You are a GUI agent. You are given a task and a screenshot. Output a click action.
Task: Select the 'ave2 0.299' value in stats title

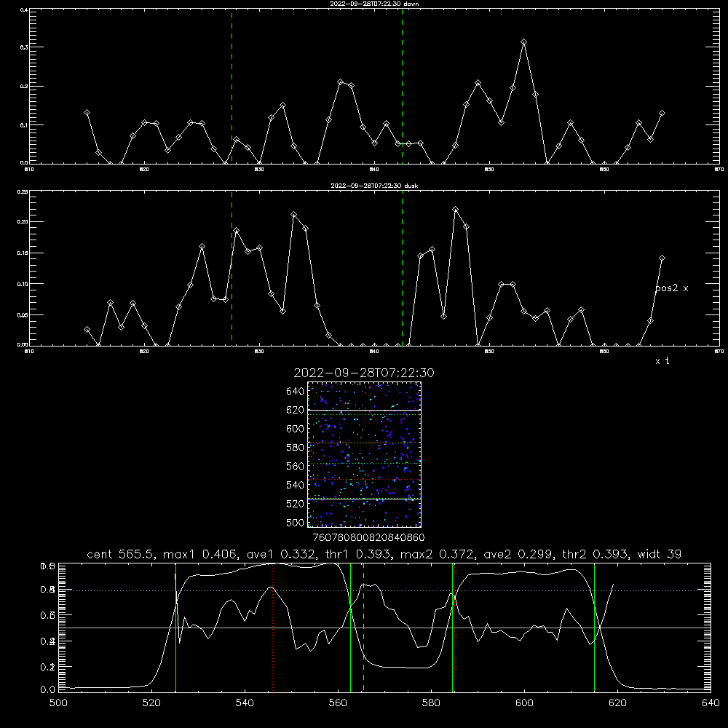[x=520, y=554]
